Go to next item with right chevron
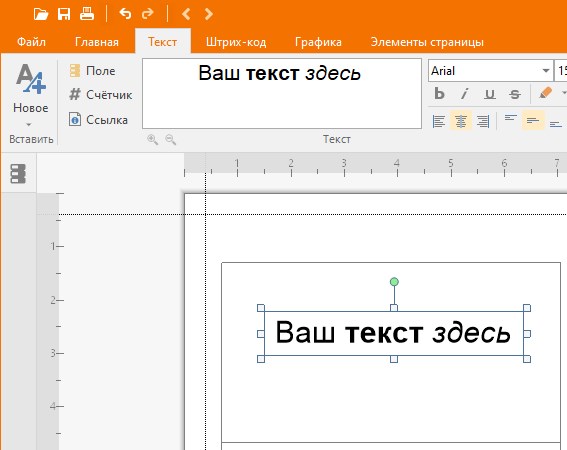This screenshot has height=450, width=567. (209, 14)
